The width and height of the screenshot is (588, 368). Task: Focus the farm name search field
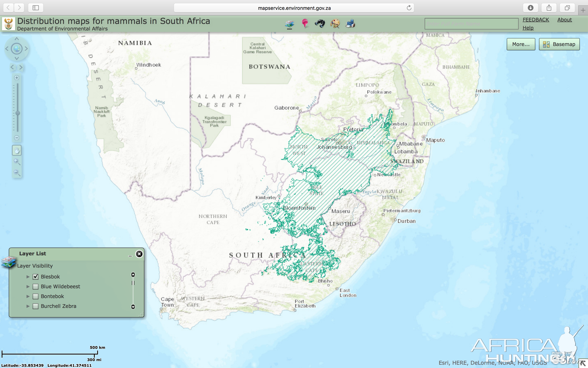pyautogui.click(x=471, y=24)
